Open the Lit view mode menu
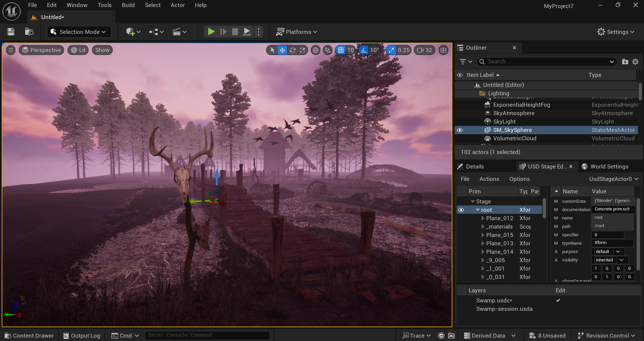The height and width of the screenshot is (341, 644). [78, 50]
